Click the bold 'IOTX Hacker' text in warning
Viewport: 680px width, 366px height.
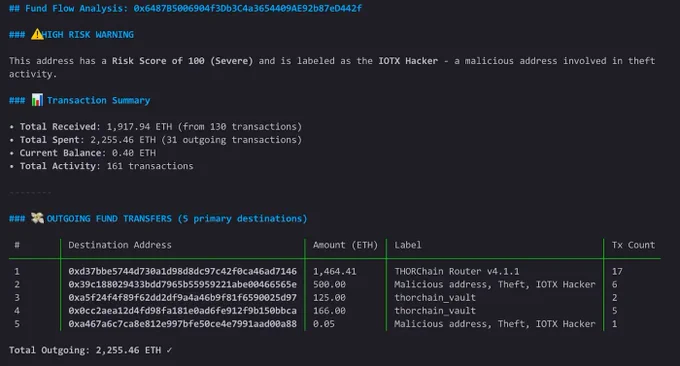tap(408, 61)
